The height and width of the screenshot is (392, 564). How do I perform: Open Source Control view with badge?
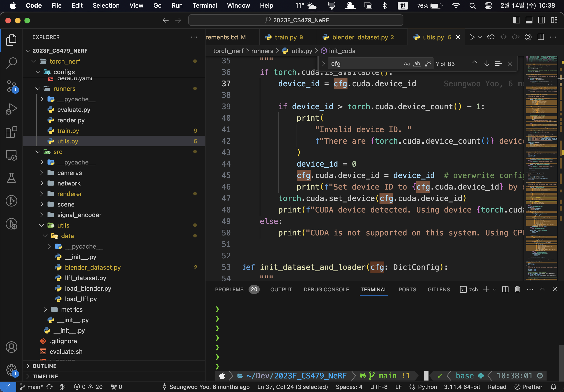click(x=11, y=86)
